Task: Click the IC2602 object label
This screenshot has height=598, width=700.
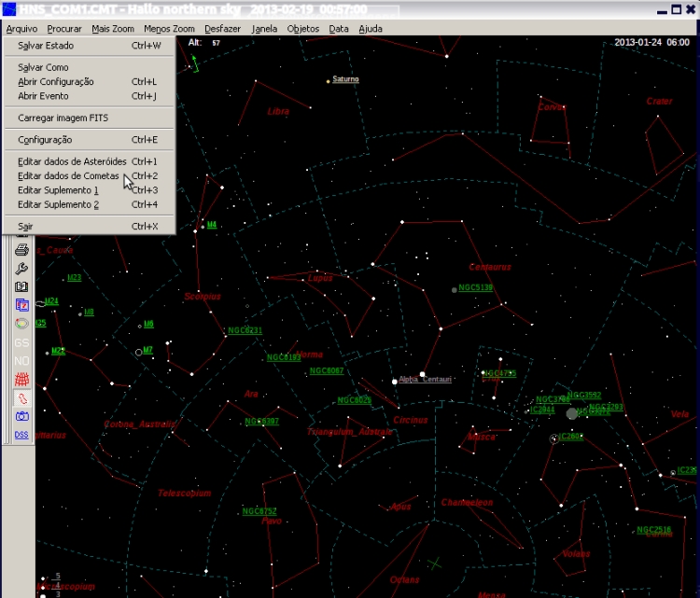Action: tap(571, 436)
